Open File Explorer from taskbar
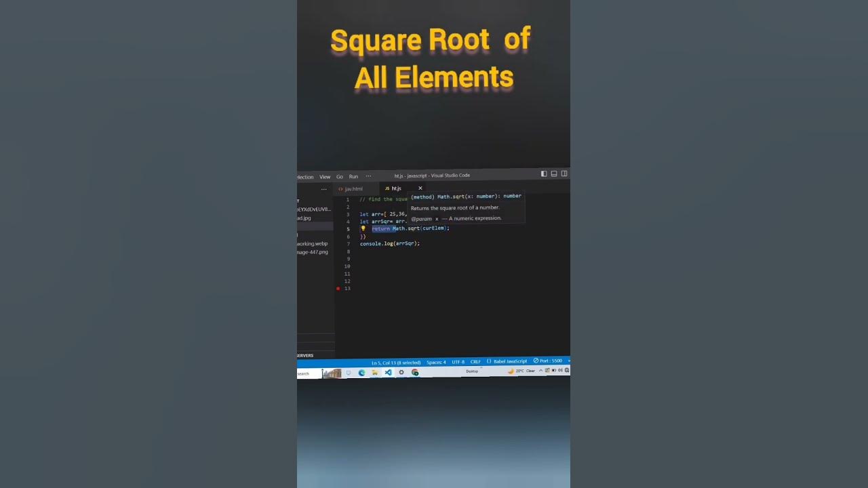 374,373
